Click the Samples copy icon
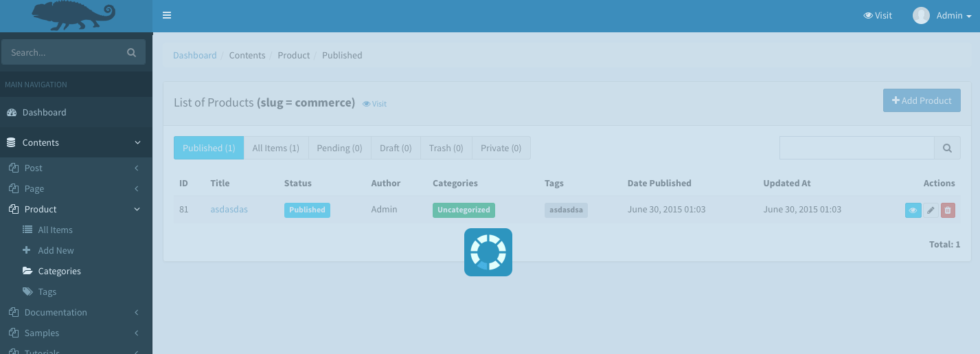The image size is (980, 354). click(x=14, y=333)
